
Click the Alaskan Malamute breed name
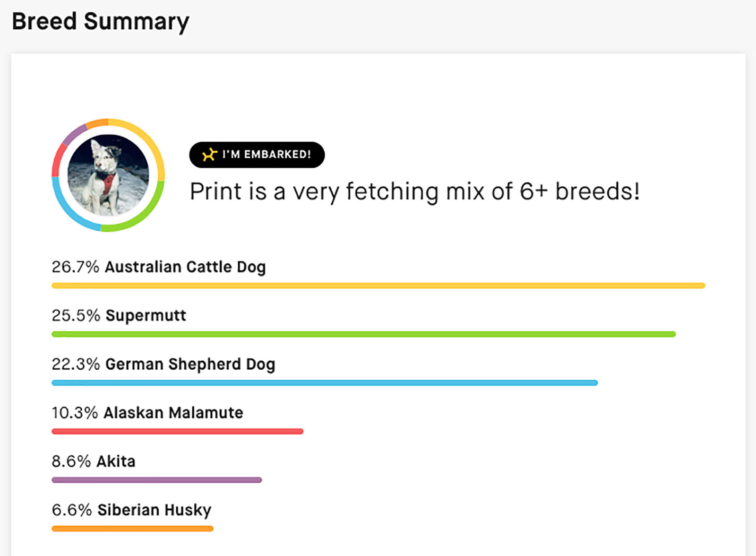173,413
